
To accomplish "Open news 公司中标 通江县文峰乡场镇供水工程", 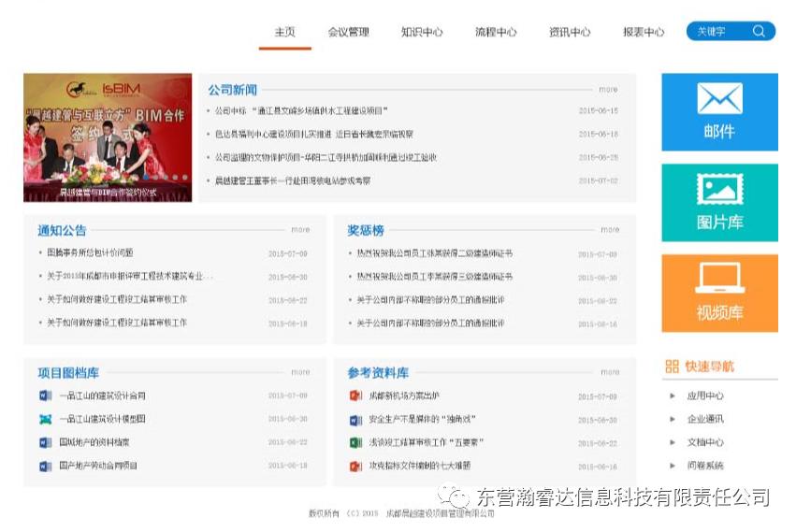I will tap(301, 110).
